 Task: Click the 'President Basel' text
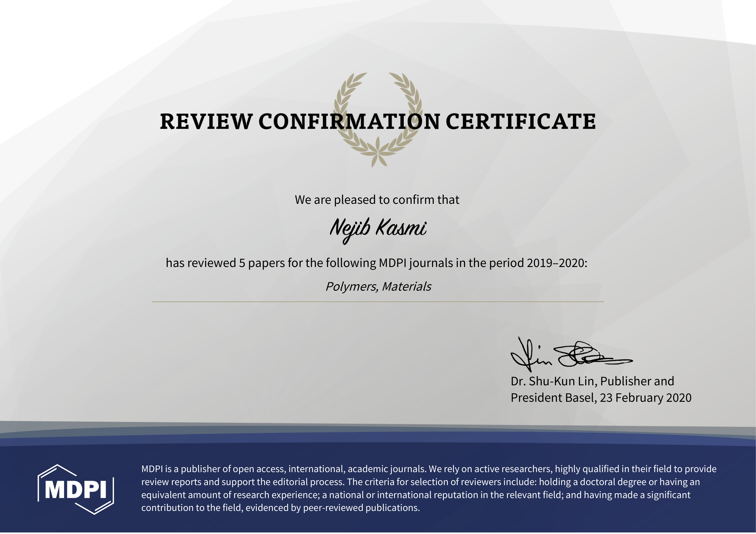pyautogui.click(x=553, y=398)
